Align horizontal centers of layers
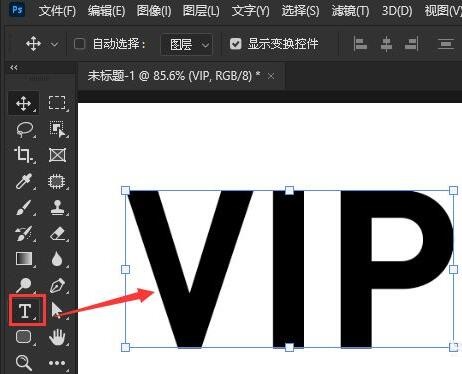462x374 pixels. 386,44
